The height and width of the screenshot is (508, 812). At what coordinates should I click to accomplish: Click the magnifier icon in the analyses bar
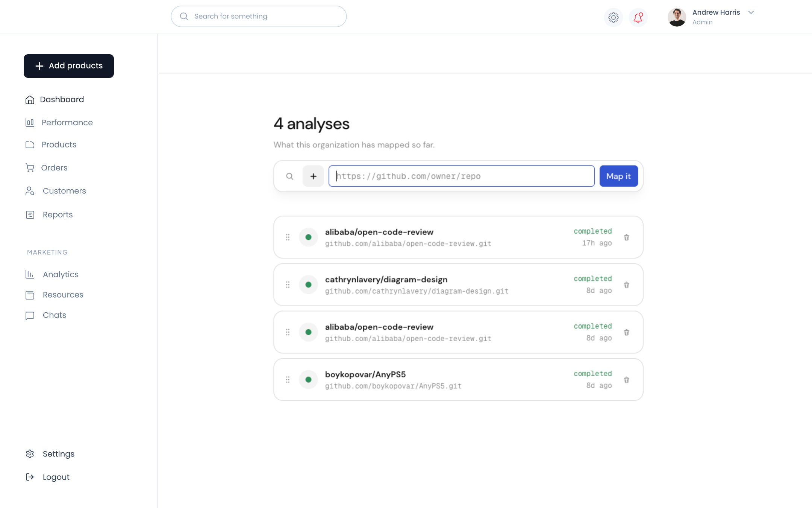[x=289, y=176]
